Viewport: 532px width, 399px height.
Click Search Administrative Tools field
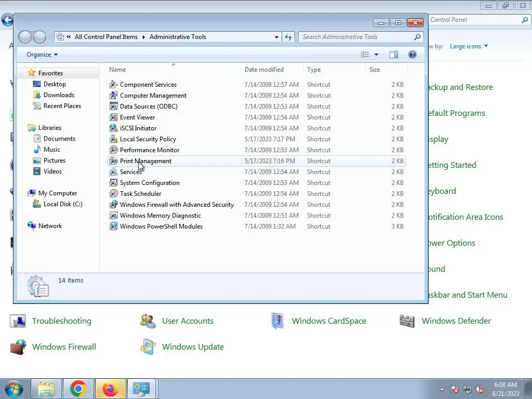361,37
